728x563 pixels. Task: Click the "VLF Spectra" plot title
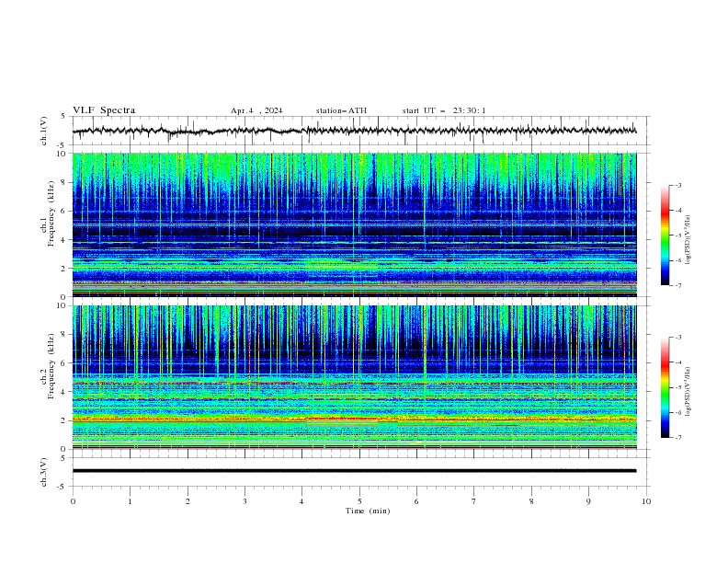[x=104, y=110]
